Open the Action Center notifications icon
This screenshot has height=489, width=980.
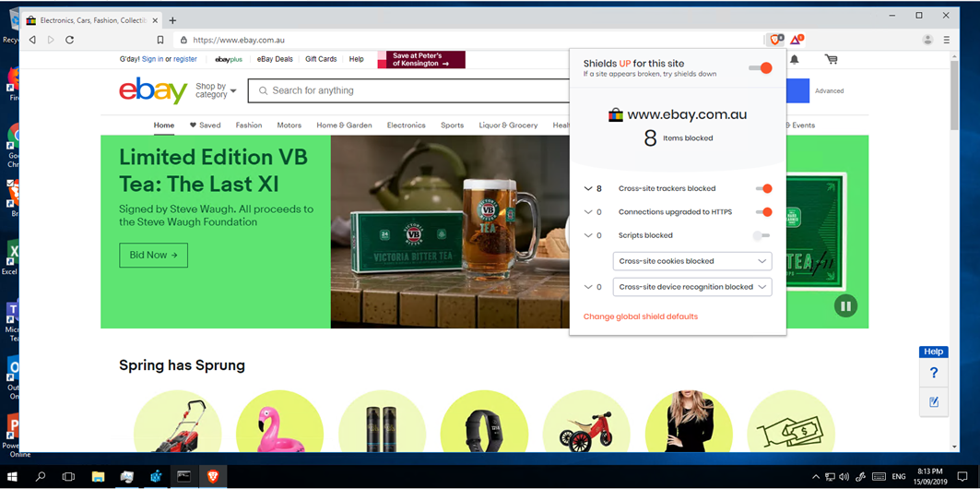(x=962, y=476)
